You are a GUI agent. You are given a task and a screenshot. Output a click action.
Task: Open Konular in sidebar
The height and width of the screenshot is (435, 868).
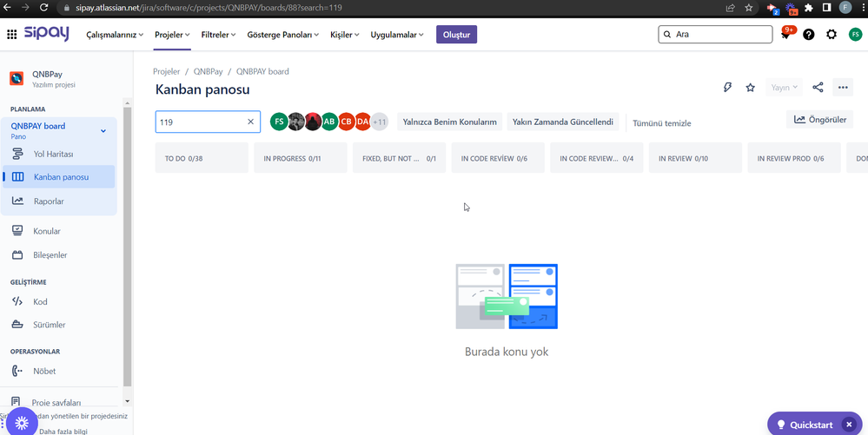click(x=59, y=231)
